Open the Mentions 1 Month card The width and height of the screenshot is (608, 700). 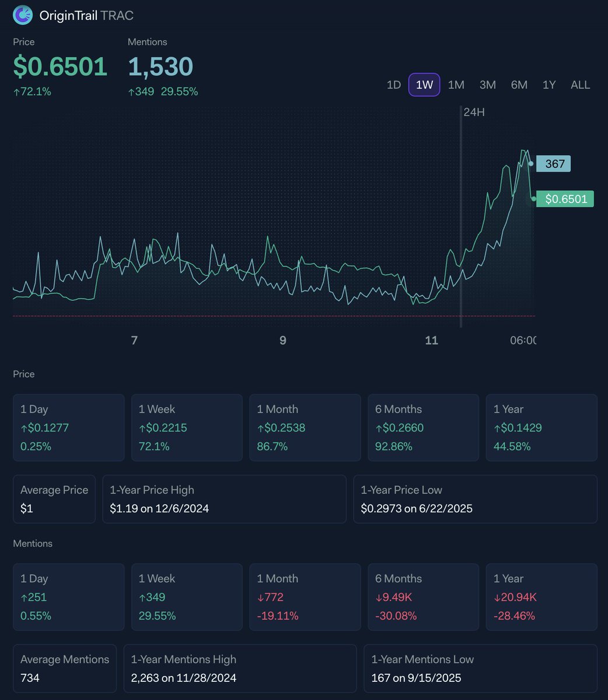pos(305,597)
